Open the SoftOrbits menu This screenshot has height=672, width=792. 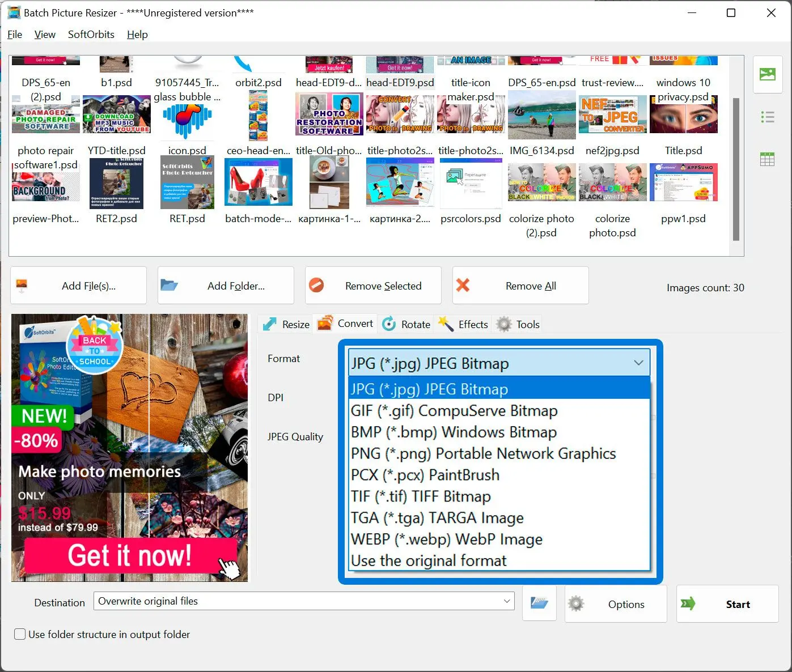tap(91, 35)
